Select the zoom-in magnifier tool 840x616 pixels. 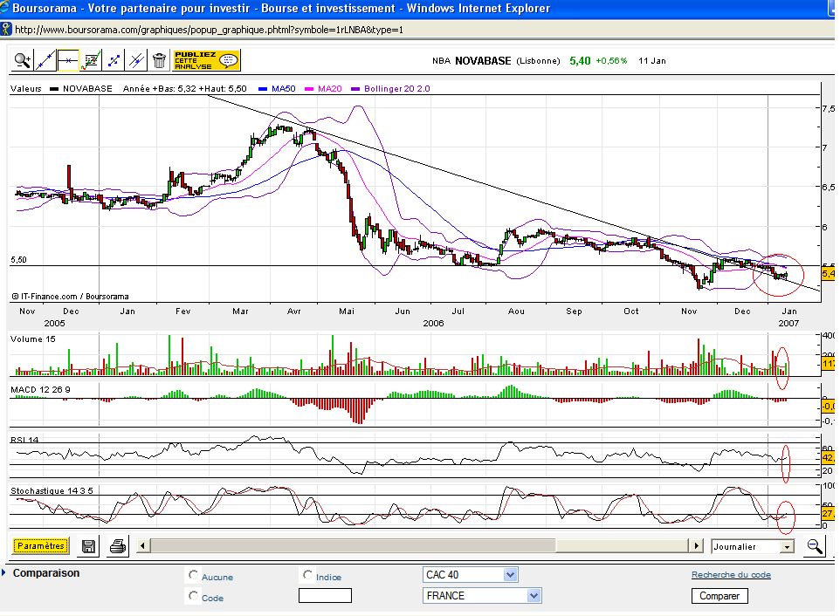click(23, 60)
